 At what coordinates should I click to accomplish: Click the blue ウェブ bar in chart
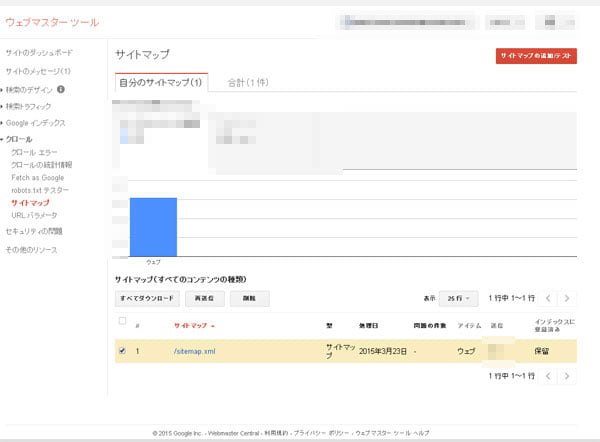(x=153, y=227)
